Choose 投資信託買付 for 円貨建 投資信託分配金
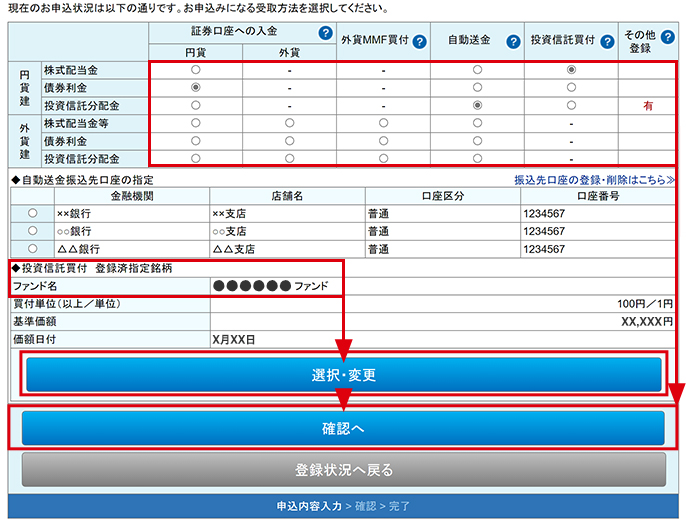This screenshot has height=520, width=686. point(571,105)
